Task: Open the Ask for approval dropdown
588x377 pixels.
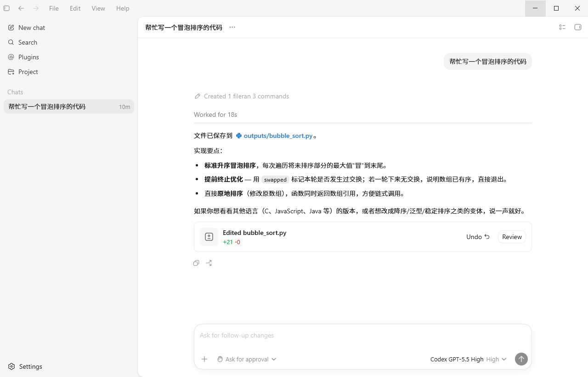Action: [247, 359]
